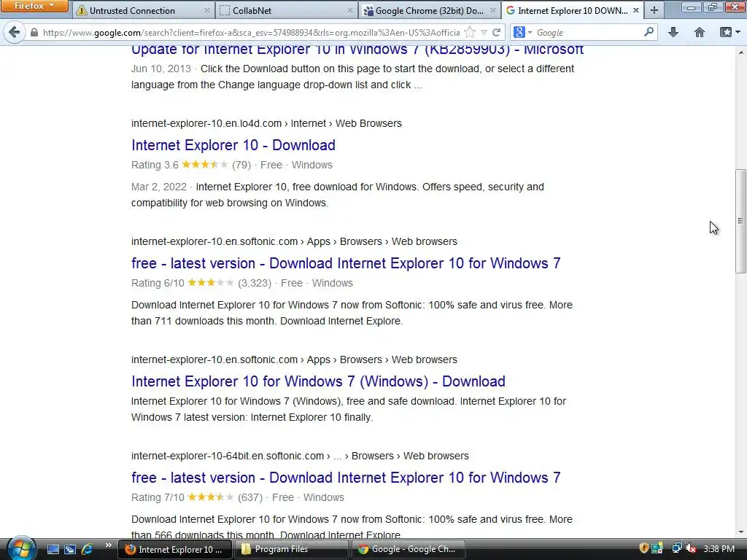The height and width of the screenshot is (560, 747).
Task: Click the colored flag tray icon
Action: tap(657, 548)
